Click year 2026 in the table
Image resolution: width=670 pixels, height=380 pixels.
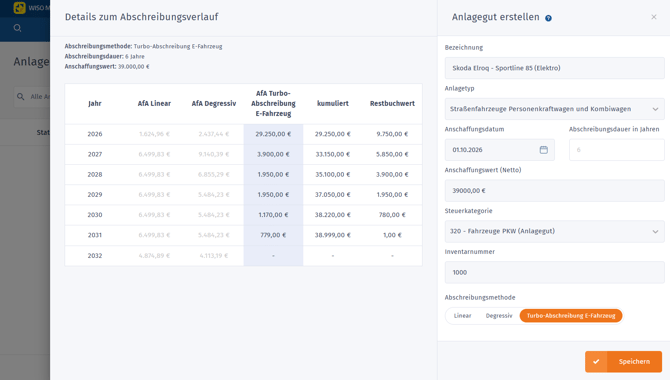95,134
